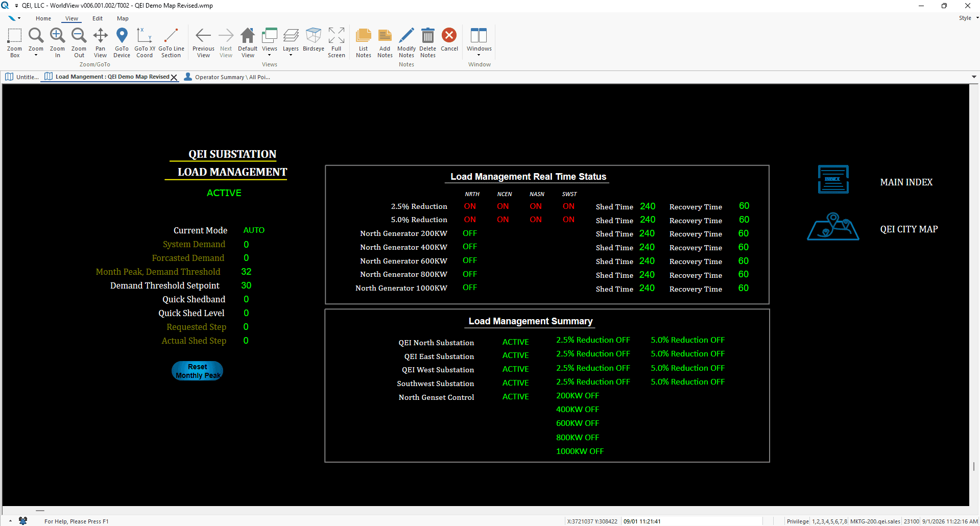Click the ACTIVE status under Load Management
The height and width of the screenshot is (526, 980).
pos(224,193)
